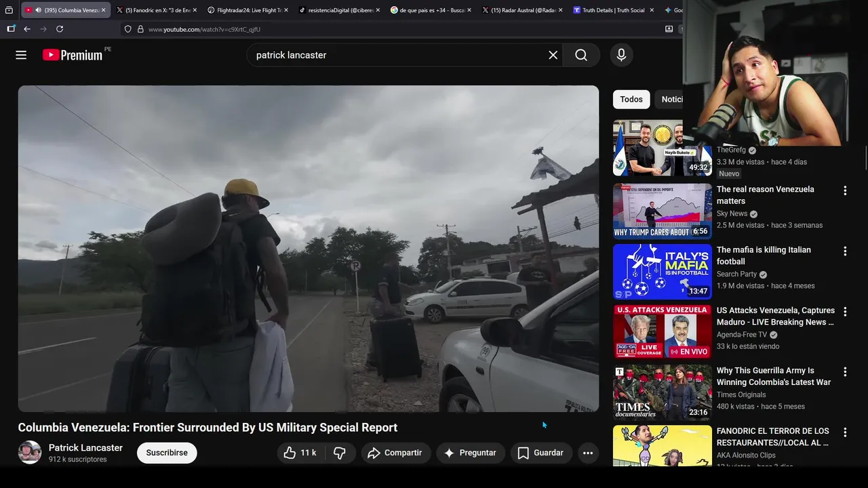Image resolution: width=868 pixels, height=488 pixels.
Task: Click the youtube.com address bar URL
Action: (204, 29)
